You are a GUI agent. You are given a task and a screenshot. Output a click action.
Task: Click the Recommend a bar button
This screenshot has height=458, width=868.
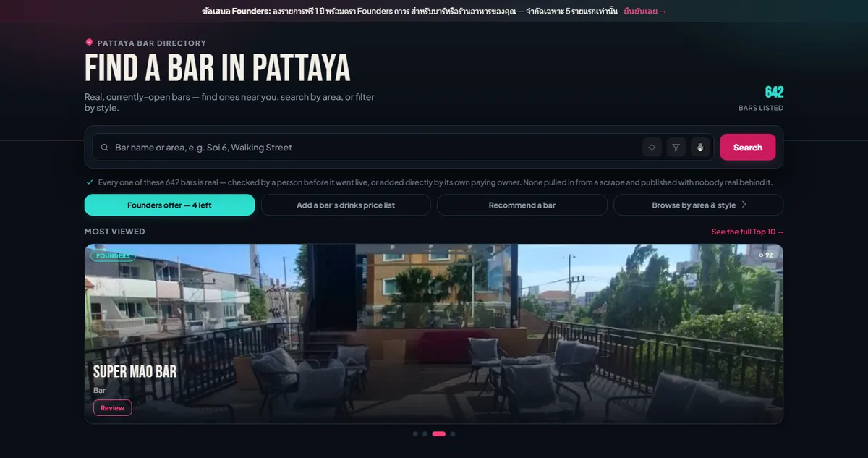click(522, 205)
